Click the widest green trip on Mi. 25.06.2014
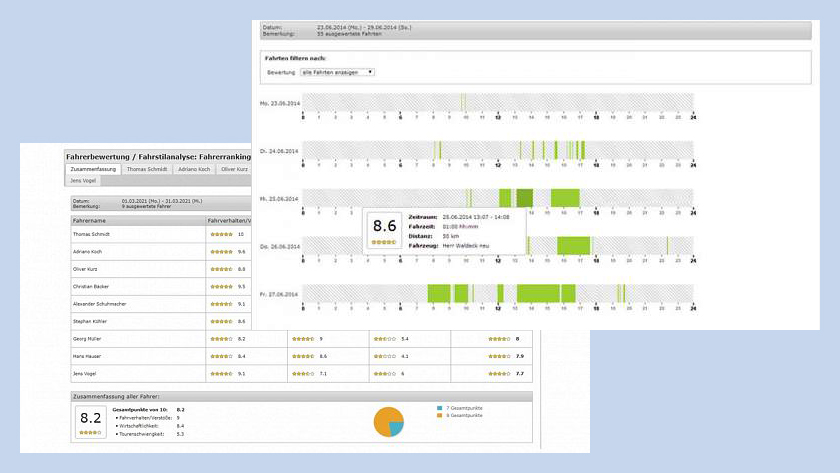The width and height of the screenshot is (840, 473). click(x=565, y=198)
